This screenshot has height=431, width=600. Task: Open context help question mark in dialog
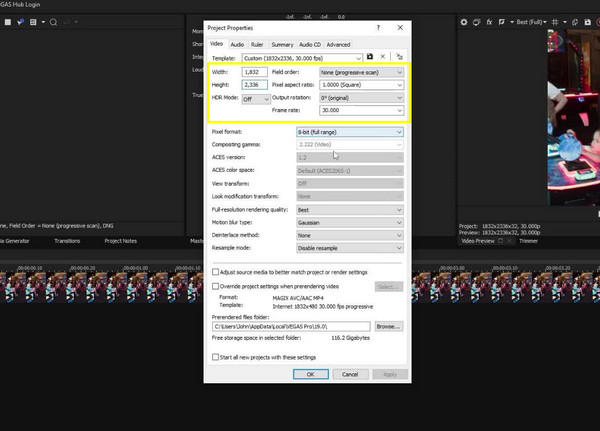coord(378,28)
